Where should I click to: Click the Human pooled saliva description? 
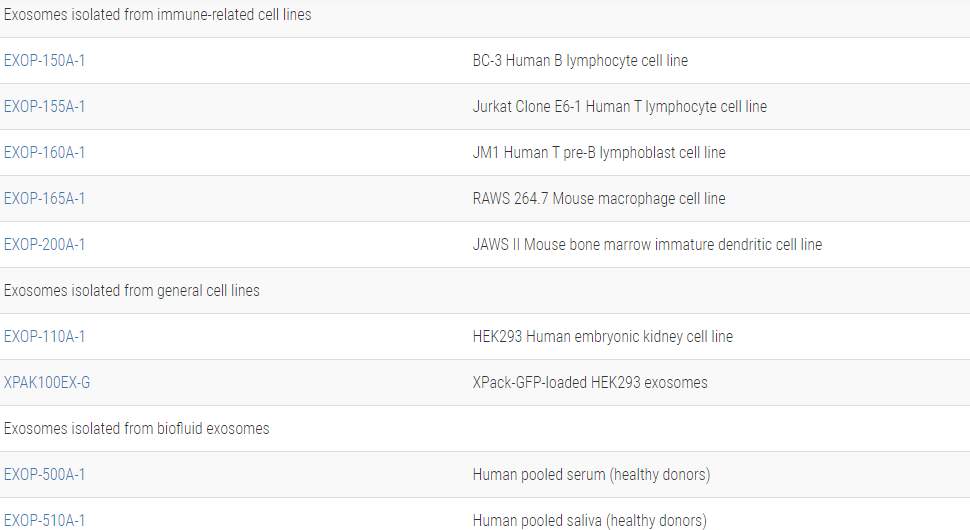point(589,520)
